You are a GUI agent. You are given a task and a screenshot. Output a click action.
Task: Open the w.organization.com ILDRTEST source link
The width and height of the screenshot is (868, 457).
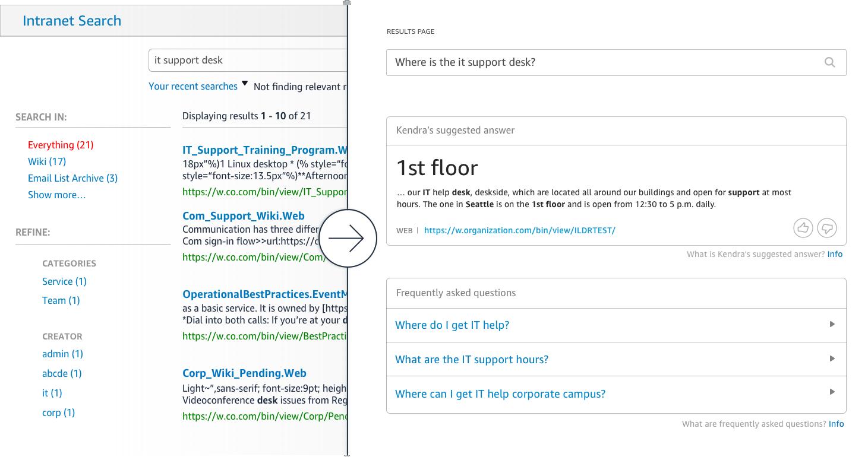520,230
